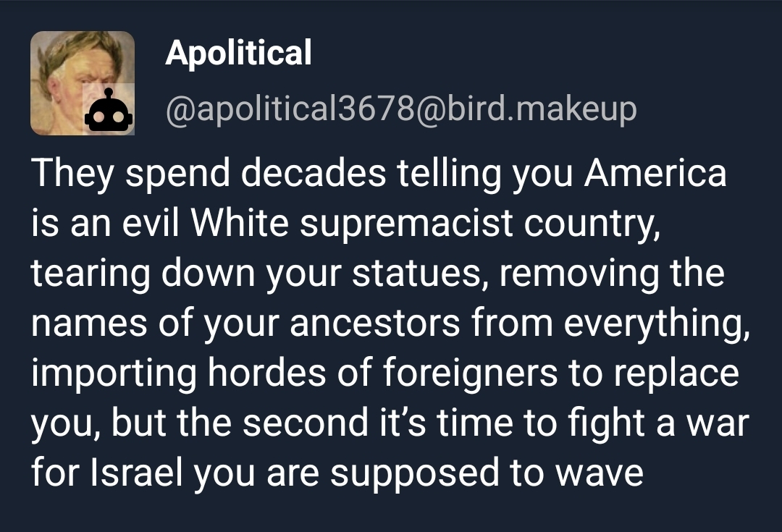The height and width of the screenshot is (532, 782).
Task: Click the word "everything" in the post
Action: (x=656, y=324)
